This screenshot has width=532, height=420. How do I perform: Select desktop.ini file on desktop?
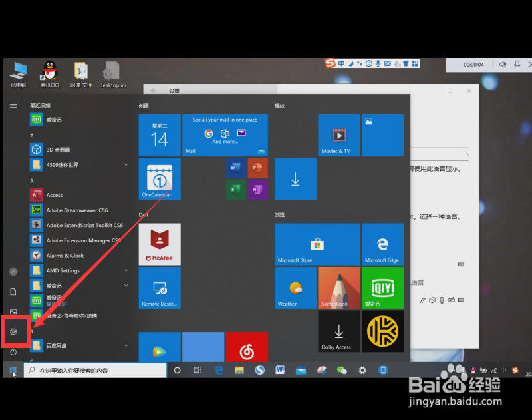point(112,75)
